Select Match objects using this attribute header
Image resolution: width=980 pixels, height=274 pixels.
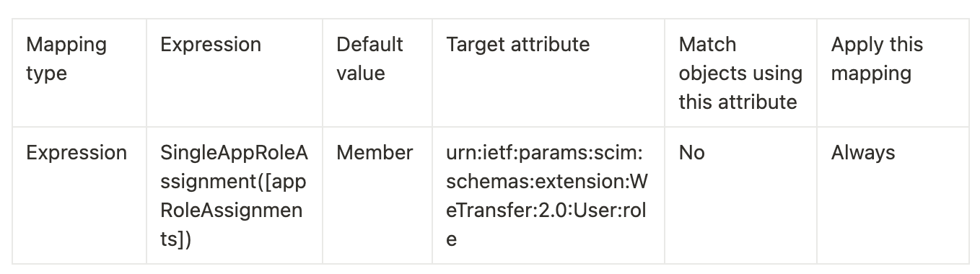(x=740, y=74)
